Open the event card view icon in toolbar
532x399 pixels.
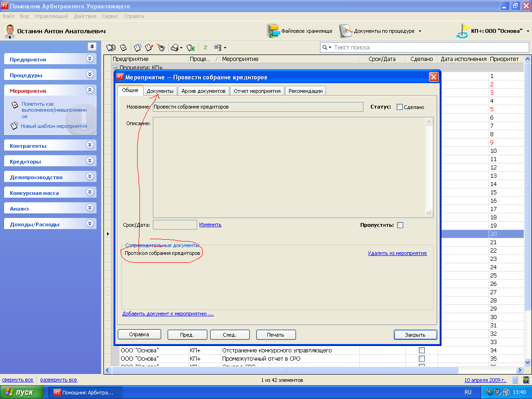[x=111, y=48]
